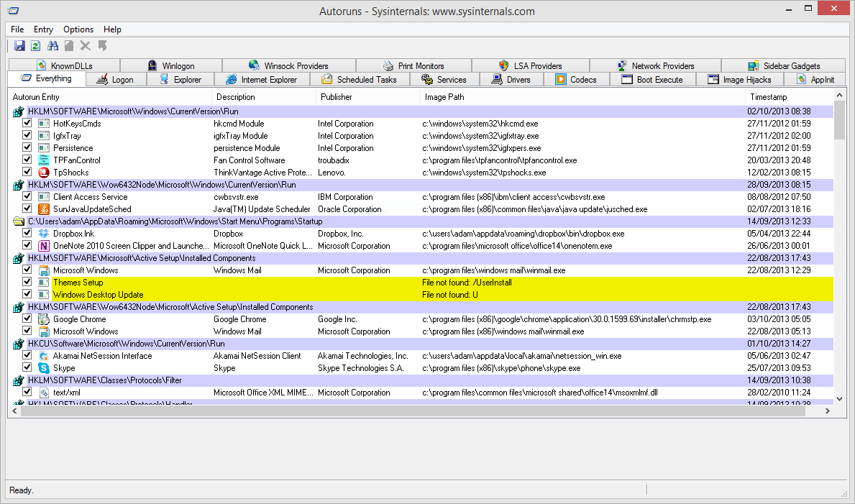Image resolution: width=855 pixels, height=504 pixels.
Task: Switch to the Sidebar Gadgets tab
Action: [784, 66]
